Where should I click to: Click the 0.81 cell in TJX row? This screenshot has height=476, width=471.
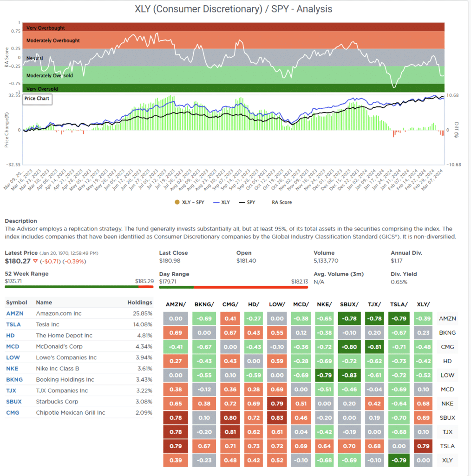pyautogui.click(x=230, y=432)
